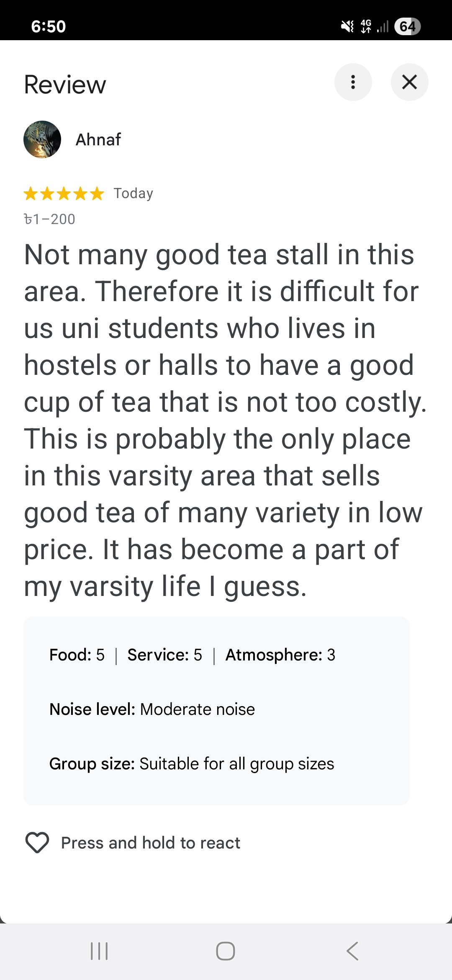Viewport: 452px width, 980px height.
Task: Tap Ahnaf's profile picture
Action: [42, 139]
